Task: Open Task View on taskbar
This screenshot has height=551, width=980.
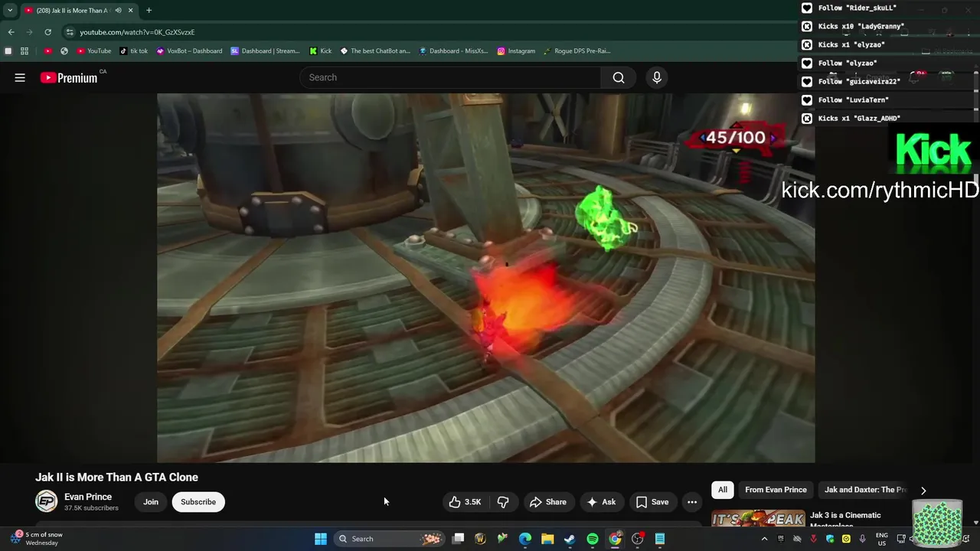Action: click(458, 539)
